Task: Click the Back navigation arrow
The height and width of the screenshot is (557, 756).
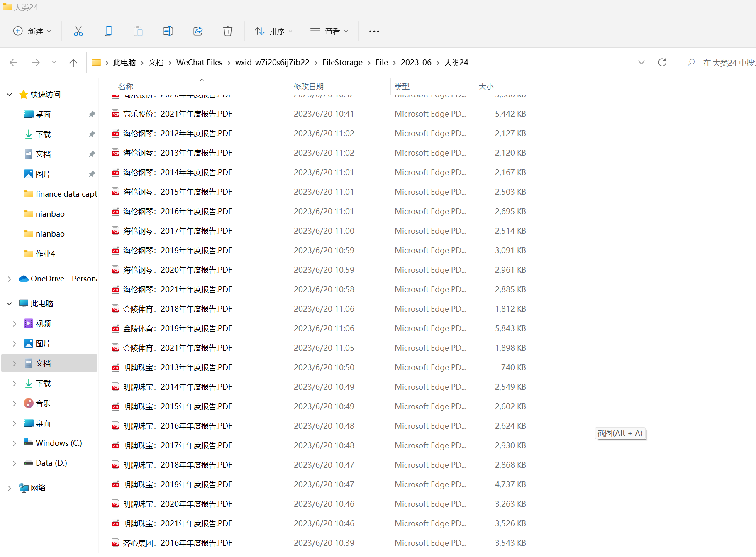Action: coord(14,63)
